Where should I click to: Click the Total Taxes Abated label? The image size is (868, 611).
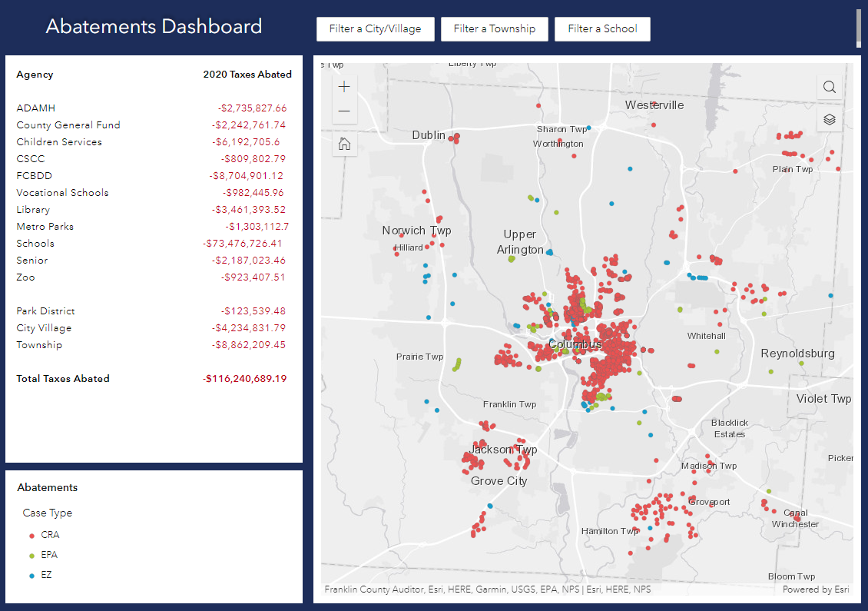63,379
